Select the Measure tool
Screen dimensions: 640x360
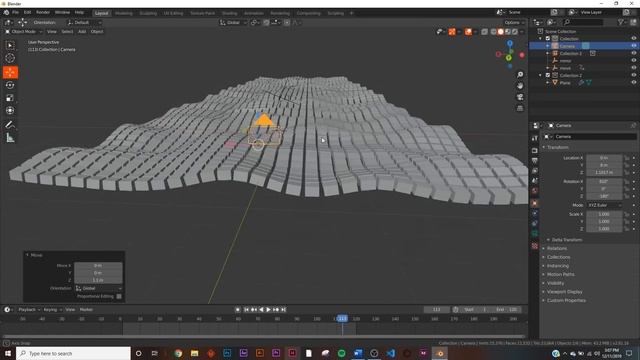point(10,138)
